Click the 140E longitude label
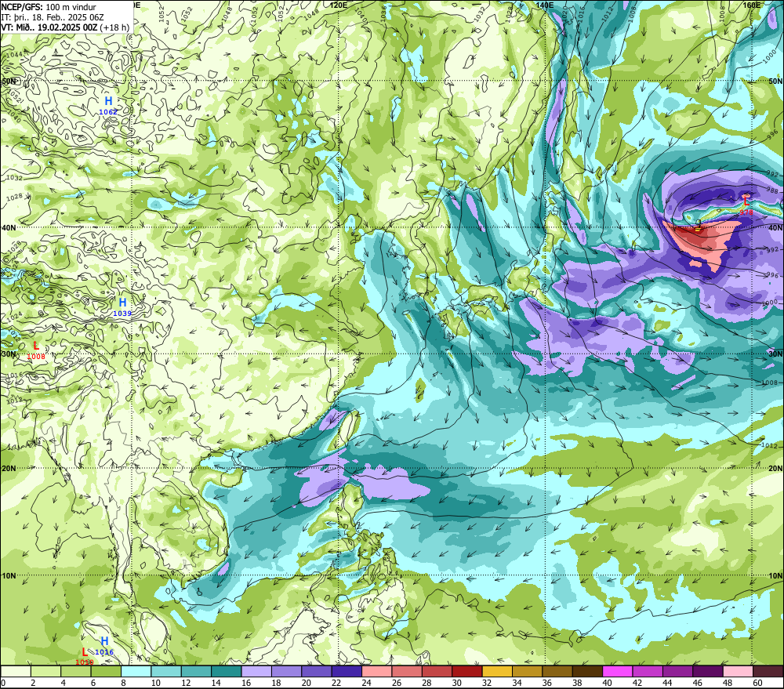The width and height of the screenshot is (784, 689). pos(545,5)
